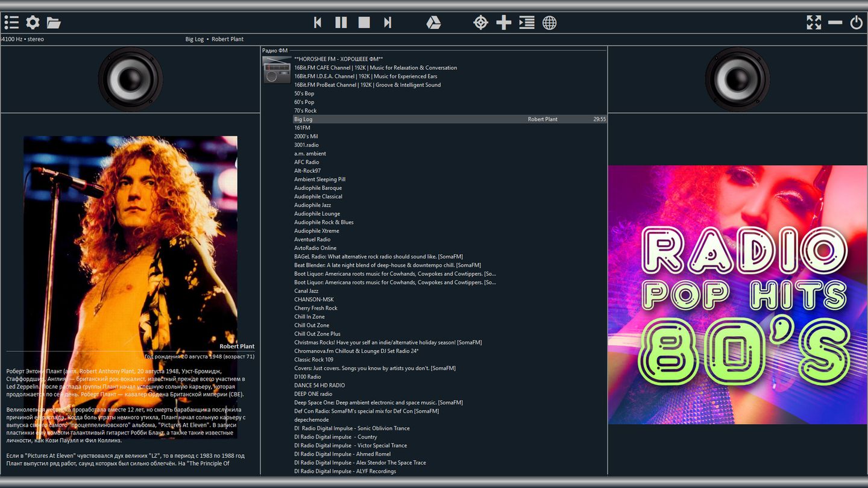
Task: Click the Radio Pop Hits 80's cover
Action: (737, 295)
